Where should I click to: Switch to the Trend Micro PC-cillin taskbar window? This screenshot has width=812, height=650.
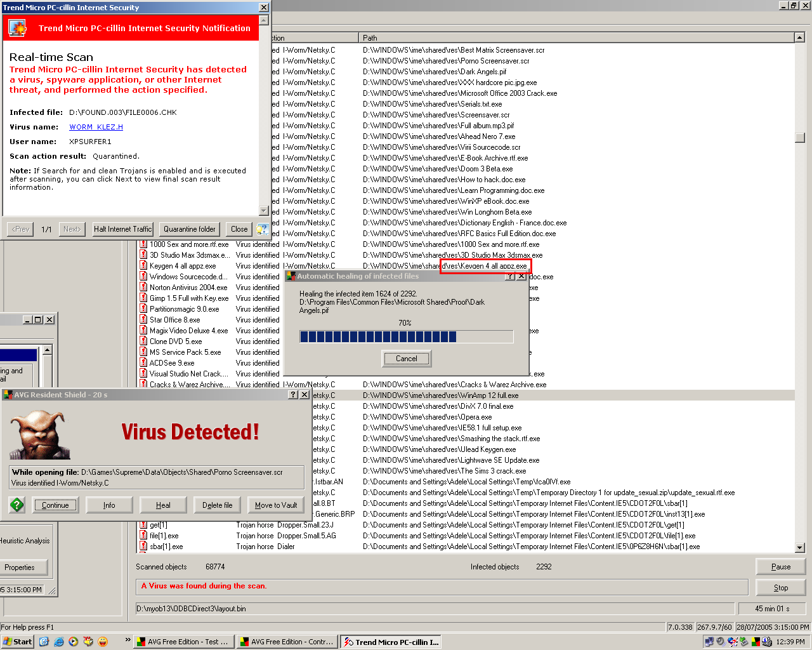click(391, 642)
